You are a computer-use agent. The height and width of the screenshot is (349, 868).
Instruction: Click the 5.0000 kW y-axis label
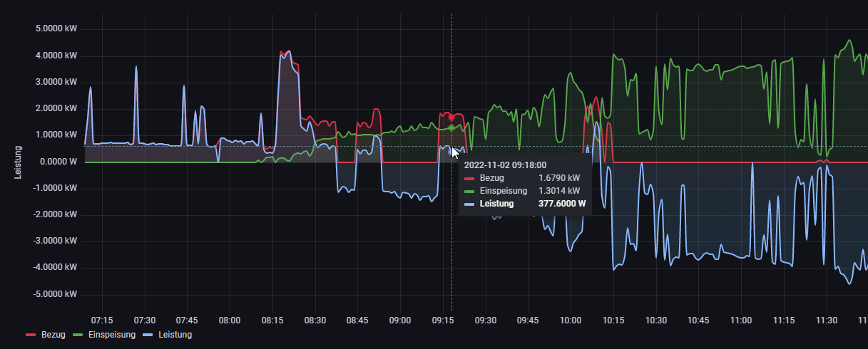pyautogui.click(x=56, y=29)
